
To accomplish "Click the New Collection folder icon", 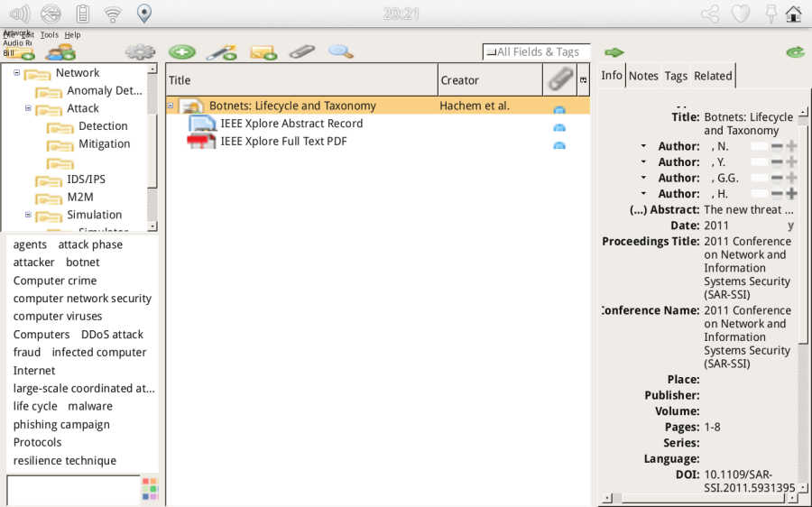I will (20, 53).
